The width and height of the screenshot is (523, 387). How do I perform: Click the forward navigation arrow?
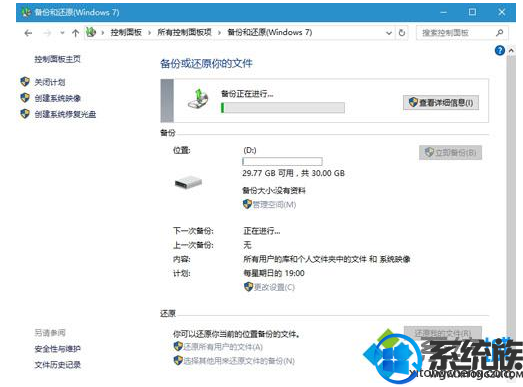coord(48,33)
